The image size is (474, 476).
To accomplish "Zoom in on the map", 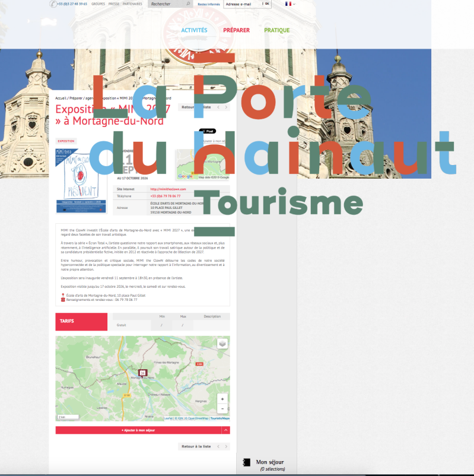I will coord(222,399).
